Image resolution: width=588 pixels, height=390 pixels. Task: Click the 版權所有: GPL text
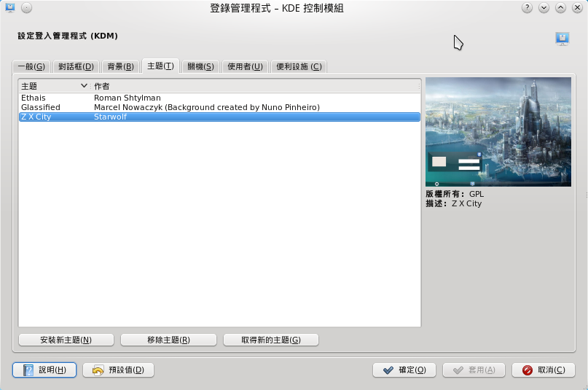pos(455,194)
